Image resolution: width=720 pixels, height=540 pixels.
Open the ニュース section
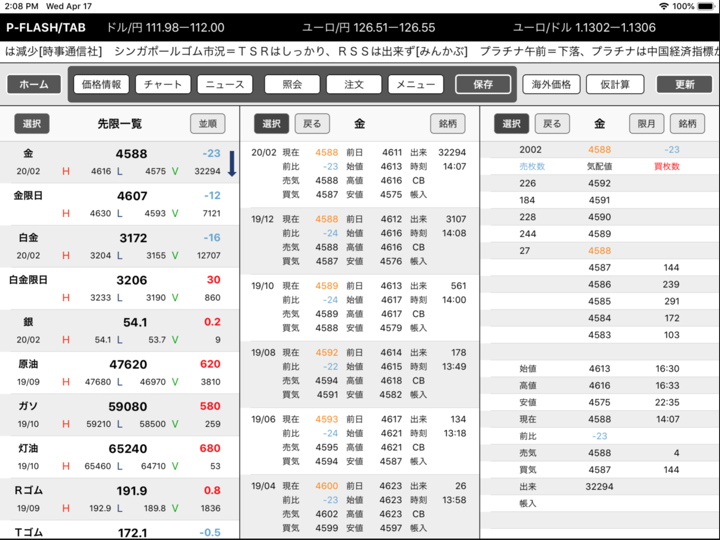(225, 85)
